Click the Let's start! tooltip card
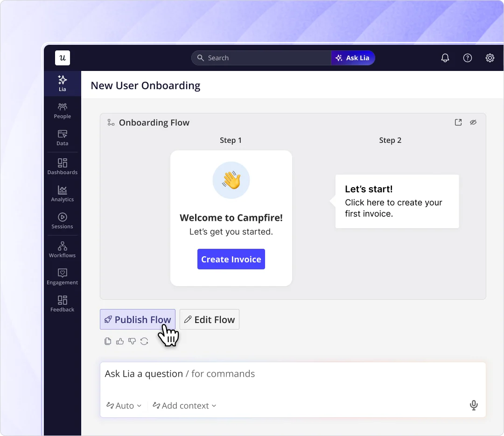504x436 pixels. click(x=397, y=201)
